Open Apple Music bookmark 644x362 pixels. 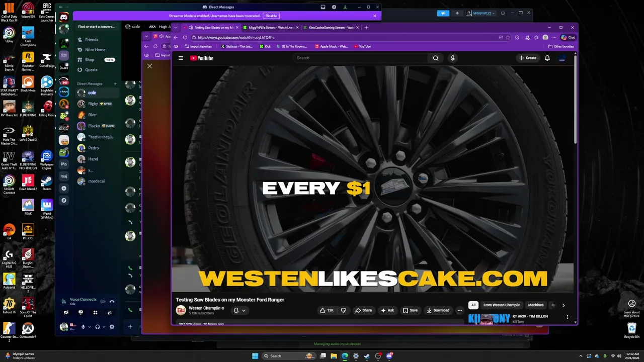point(332,46)
